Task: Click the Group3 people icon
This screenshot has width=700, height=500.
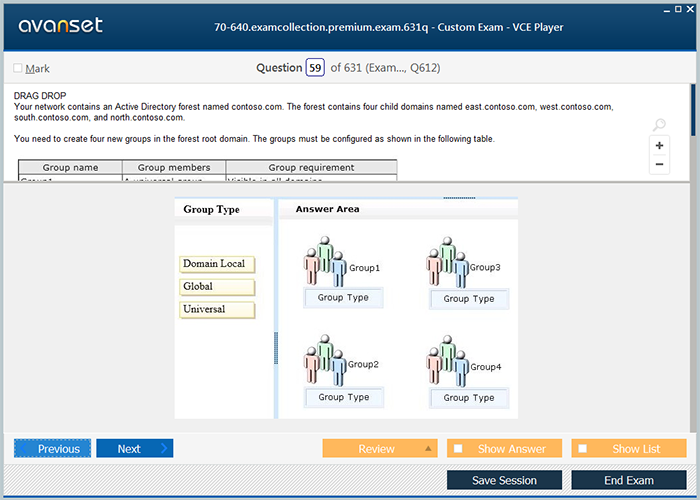Action: click(447, 262)
